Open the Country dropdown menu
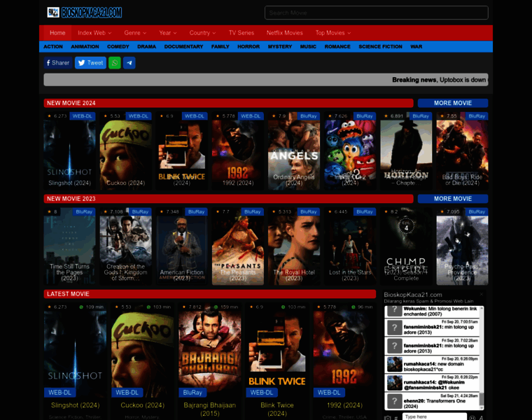Viewport: 532px width, 420px height. pos(202,33)
